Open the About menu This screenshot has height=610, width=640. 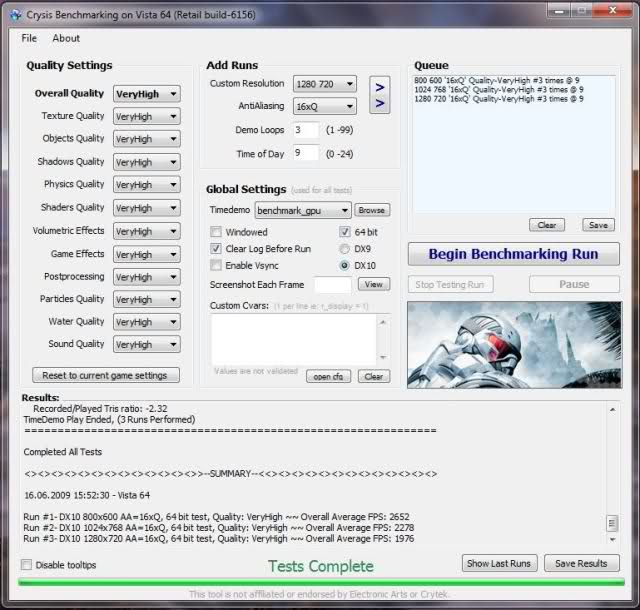tap(66, 38)
